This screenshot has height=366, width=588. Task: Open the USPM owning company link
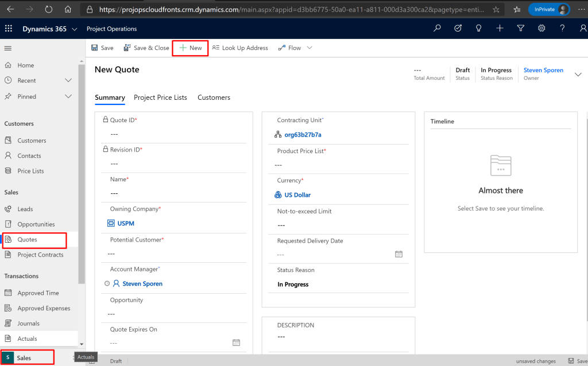[126, 223]
